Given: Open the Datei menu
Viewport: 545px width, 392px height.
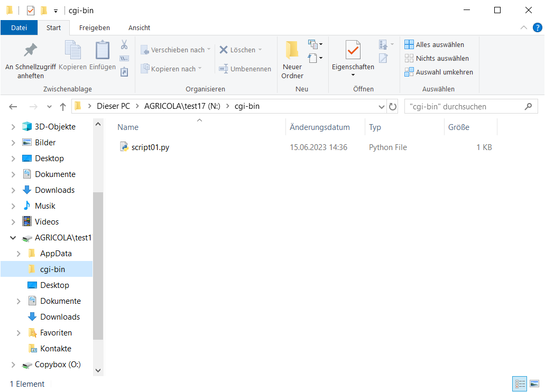Looking at the screenshot, I should point(19,27).
